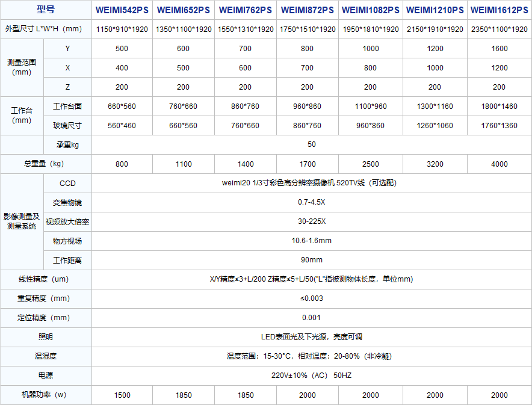Click the field of view 10.6-1.6mm value

pyautogui.click(x=312, y=241)
